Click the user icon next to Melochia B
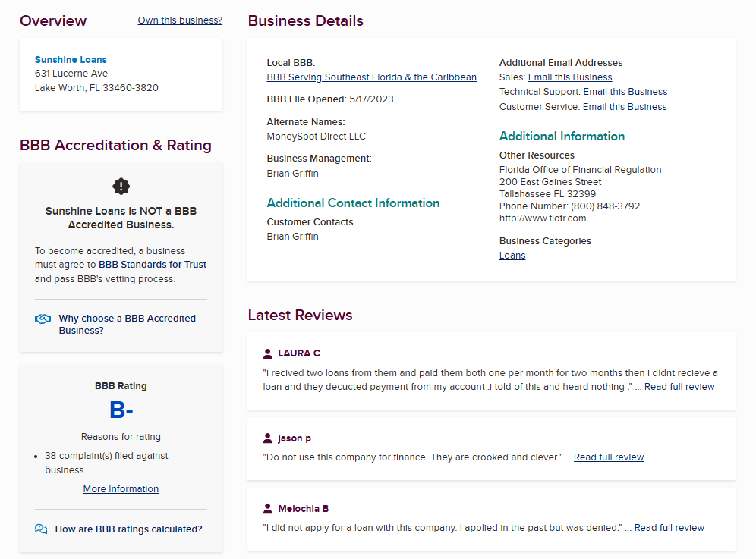The image size is (756, 559). [268, 509]
